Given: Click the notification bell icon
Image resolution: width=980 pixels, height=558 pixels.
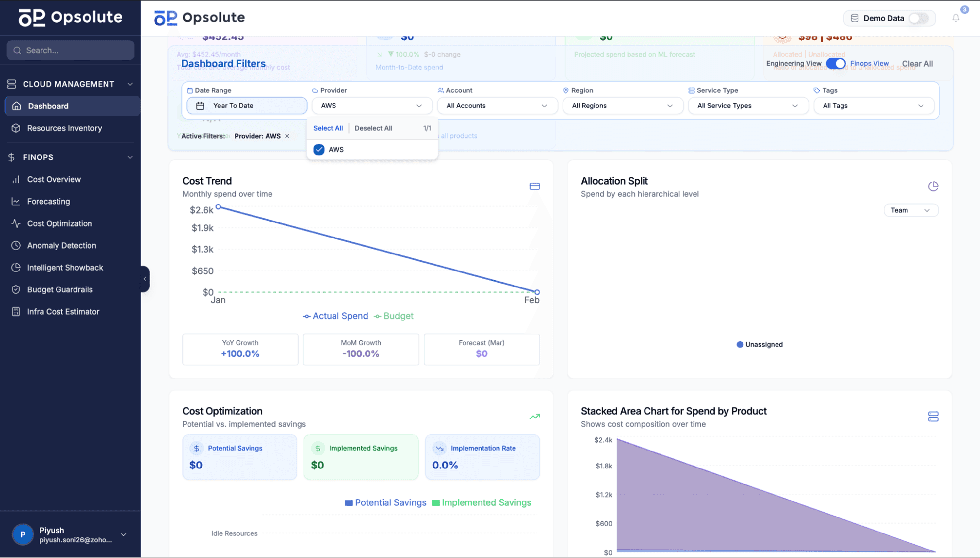Looking at the screenshot, I should (955, 18).
